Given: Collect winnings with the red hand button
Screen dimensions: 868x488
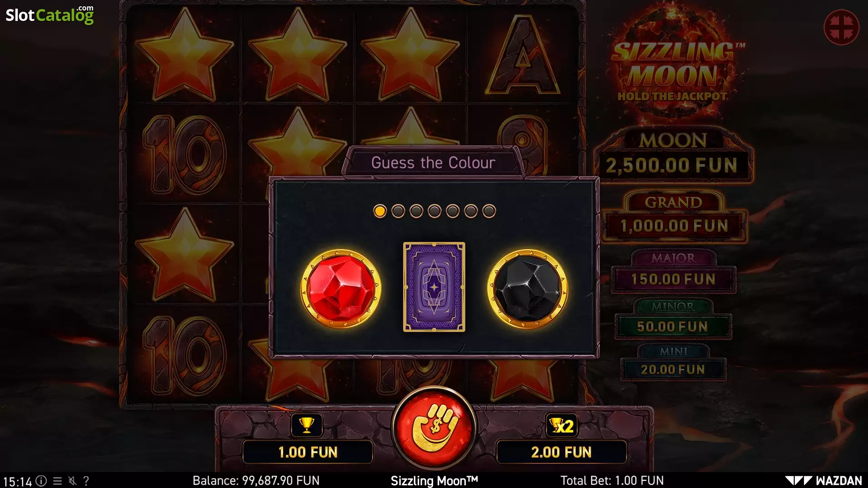Looking at the screenshot, I should tap(434, 428).
